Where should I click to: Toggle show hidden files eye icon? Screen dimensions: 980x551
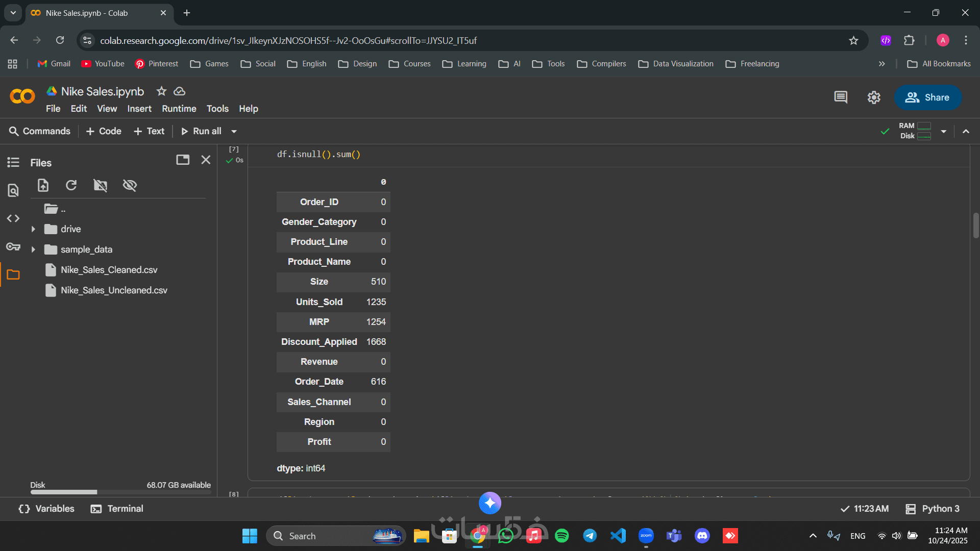[130, 185]
